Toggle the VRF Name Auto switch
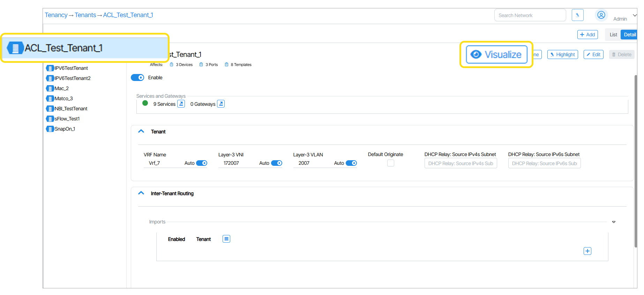 coord(202,163)
